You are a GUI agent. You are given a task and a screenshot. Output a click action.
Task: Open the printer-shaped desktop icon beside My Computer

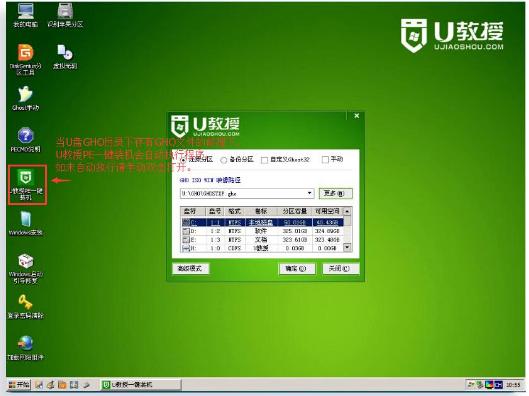pyautogui.click(x=65, y=15)
